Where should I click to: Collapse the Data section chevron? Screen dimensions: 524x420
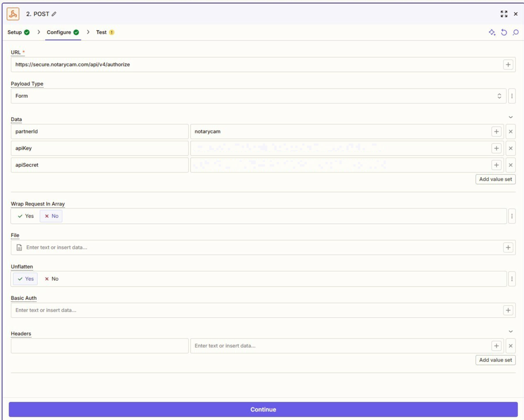click(511, 117)
